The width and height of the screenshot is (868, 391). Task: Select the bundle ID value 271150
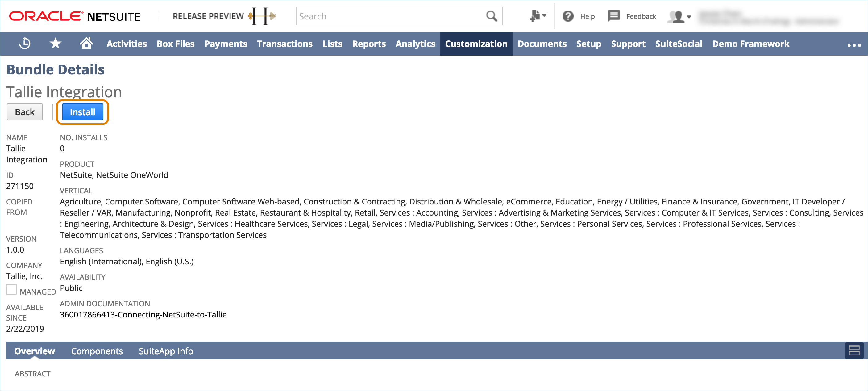20,186
